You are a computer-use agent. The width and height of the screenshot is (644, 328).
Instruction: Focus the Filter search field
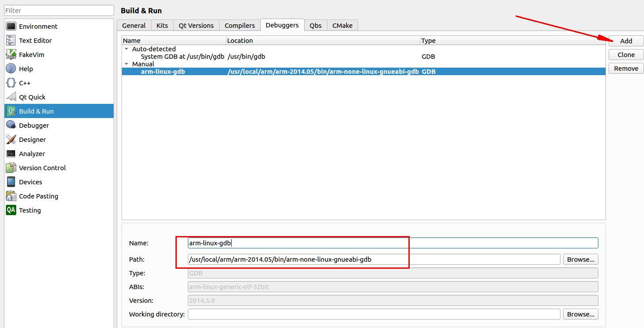pyautogui.click(x=59, y=11)
